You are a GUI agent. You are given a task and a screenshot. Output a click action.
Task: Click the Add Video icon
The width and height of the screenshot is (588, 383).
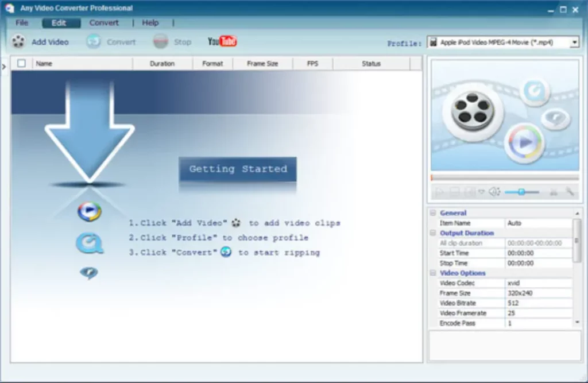point(19,41)
